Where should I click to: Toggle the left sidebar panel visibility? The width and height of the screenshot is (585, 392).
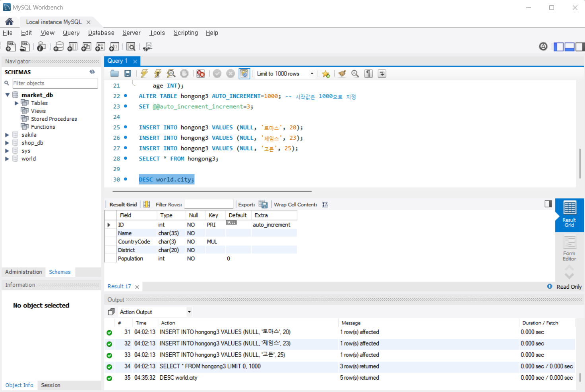[559, 47]
